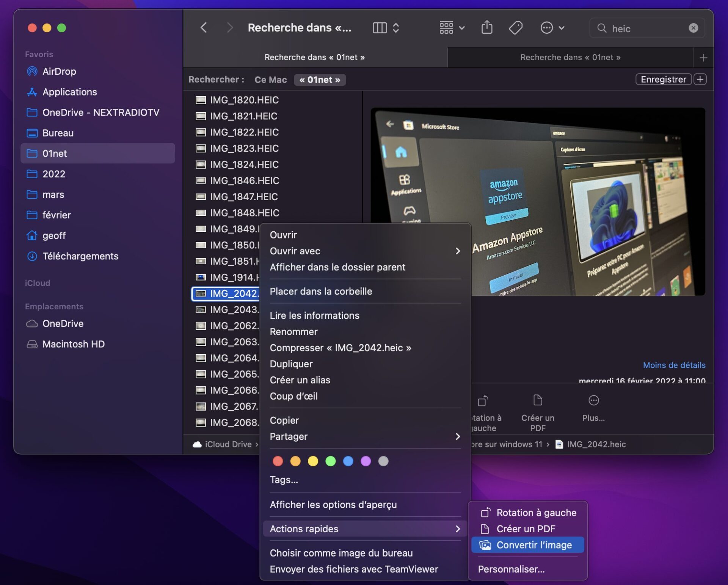Expand the Ouvrir avec submenu
This screenshot has width=728, height=585.
click(x=365, y=251)
